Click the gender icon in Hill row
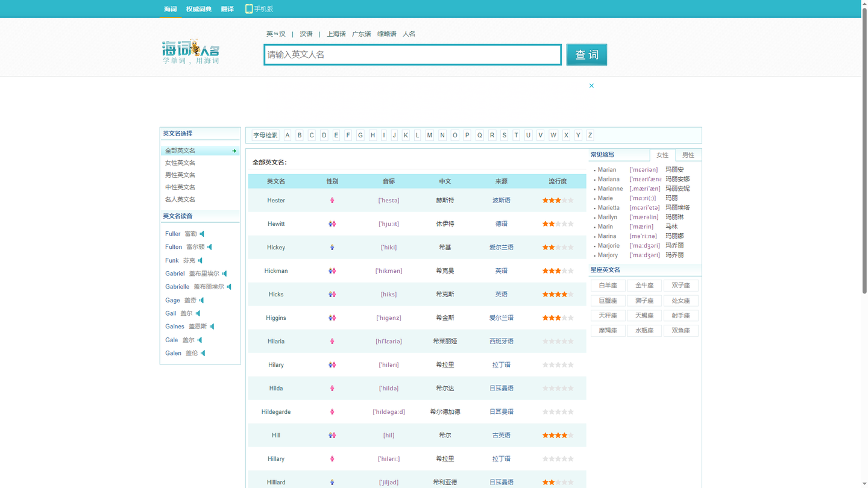868x488 pixels. 332,435
